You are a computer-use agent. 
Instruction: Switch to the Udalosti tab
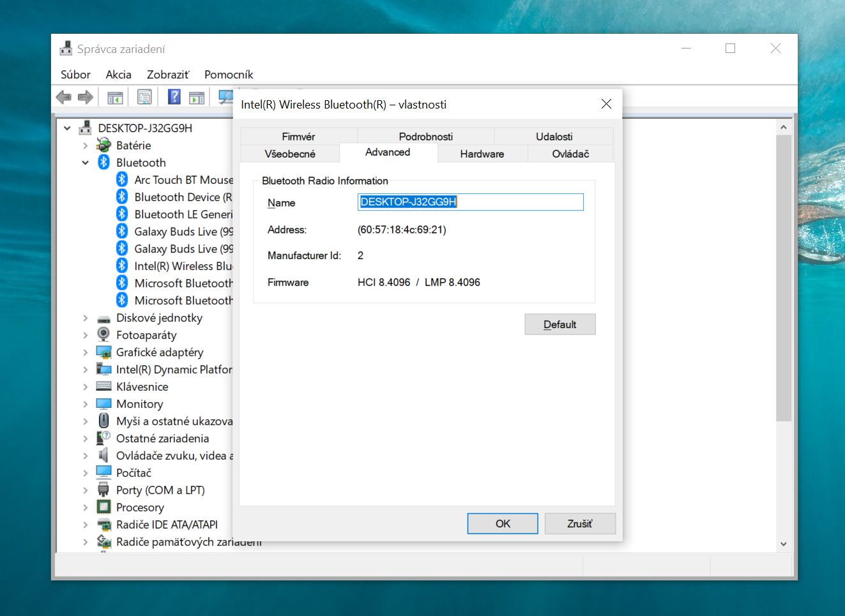pos(554,137)
